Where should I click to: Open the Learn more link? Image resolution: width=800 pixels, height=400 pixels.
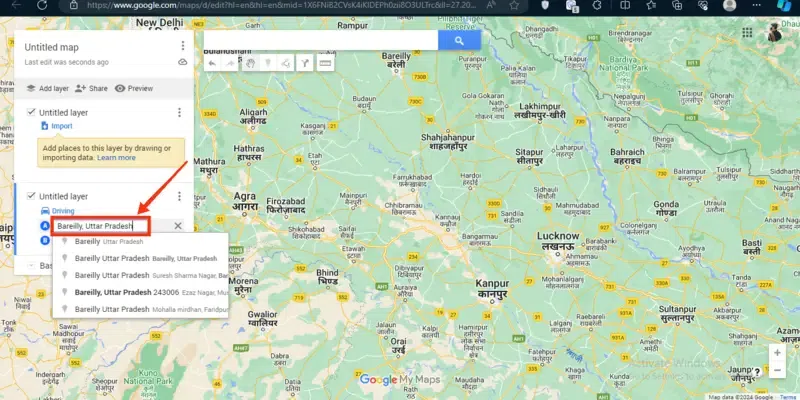116,158
